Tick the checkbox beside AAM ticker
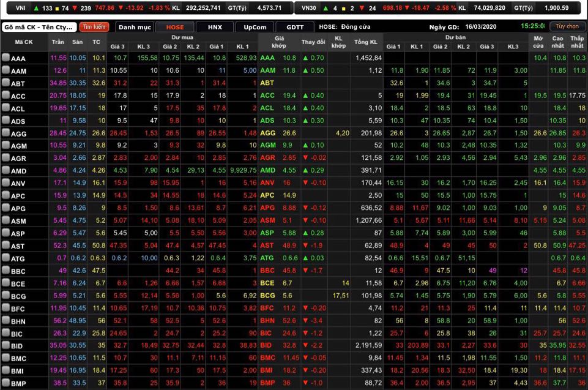588x390 pixels. [6, 70]
